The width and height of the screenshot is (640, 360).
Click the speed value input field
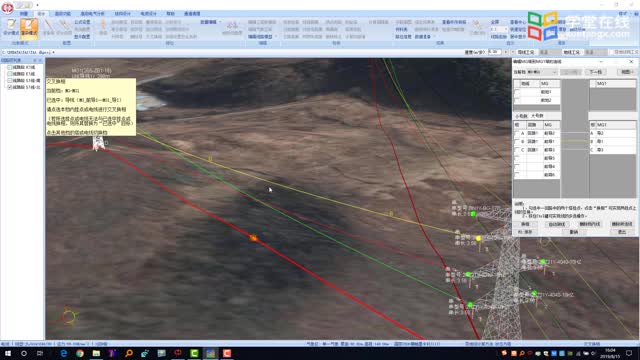pos(494,52)
